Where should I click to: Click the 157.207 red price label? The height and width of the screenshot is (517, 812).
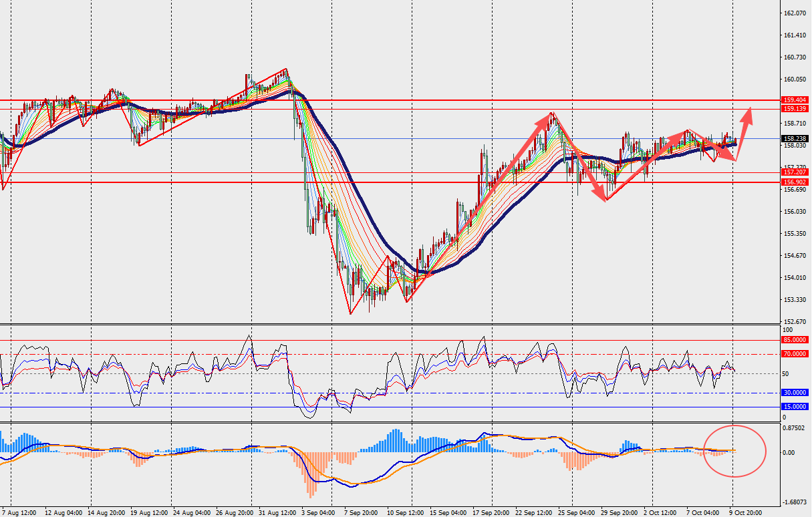click(793, 172)
